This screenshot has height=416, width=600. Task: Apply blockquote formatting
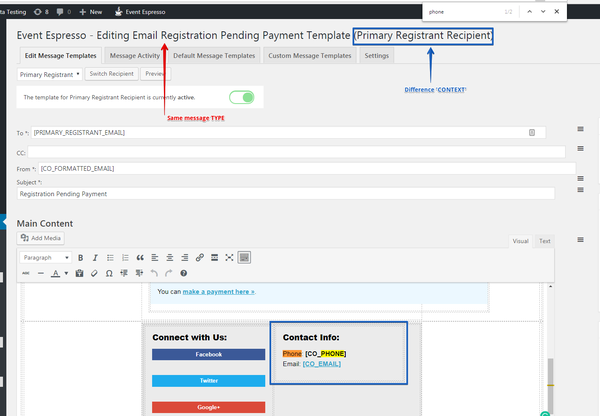140,258
